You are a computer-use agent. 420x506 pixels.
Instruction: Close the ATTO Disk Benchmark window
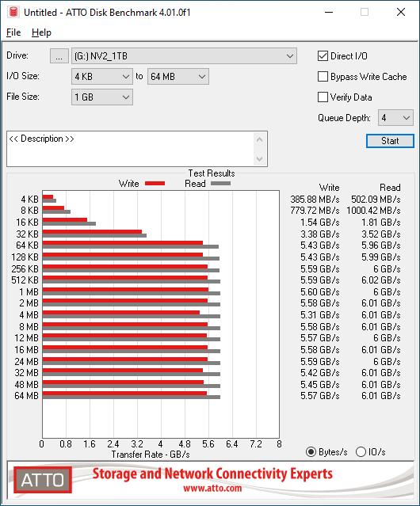point(401,12)
